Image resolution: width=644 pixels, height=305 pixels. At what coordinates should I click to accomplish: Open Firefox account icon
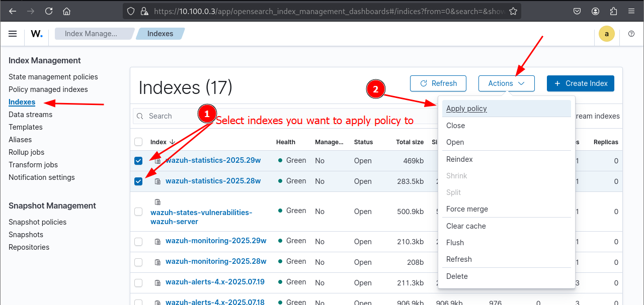click(596, 11)
